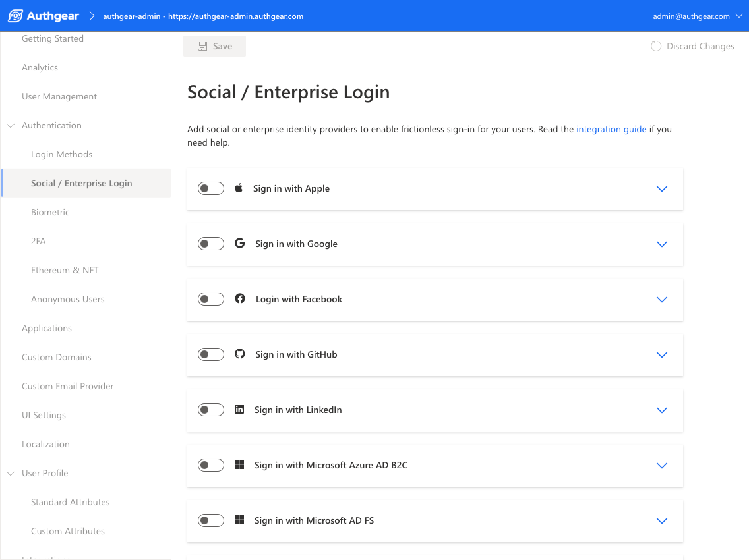
Task: Expand the Sign in with GitHub panel
Action: 662,354
